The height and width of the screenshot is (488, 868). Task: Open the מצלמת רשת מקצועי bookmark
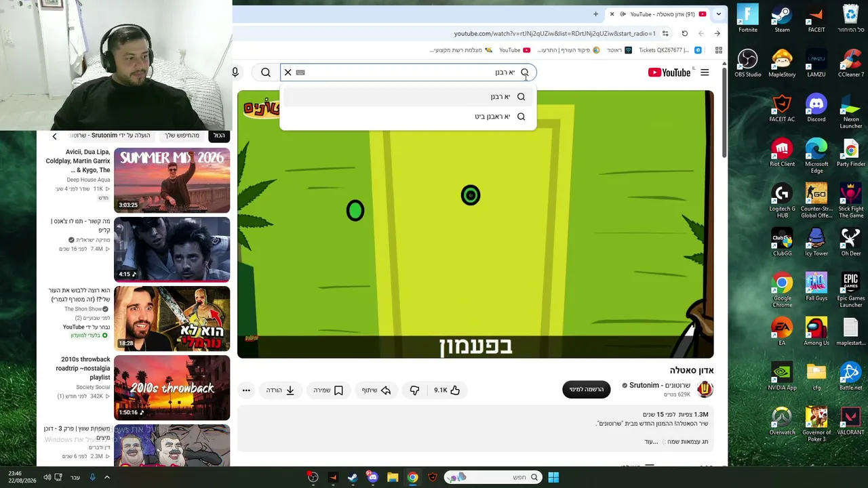[x=462, y=50]
